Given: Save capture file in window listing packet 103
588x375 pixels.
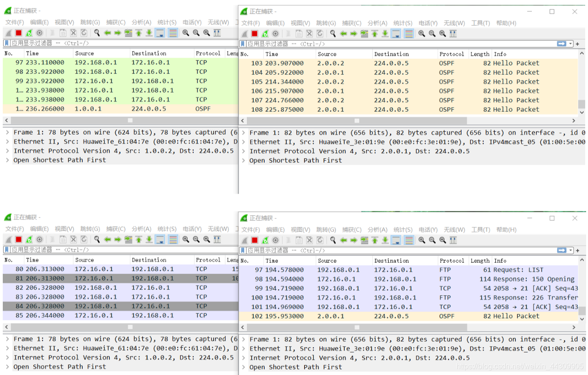Looking at the screenshot, I should pos(299,34).
